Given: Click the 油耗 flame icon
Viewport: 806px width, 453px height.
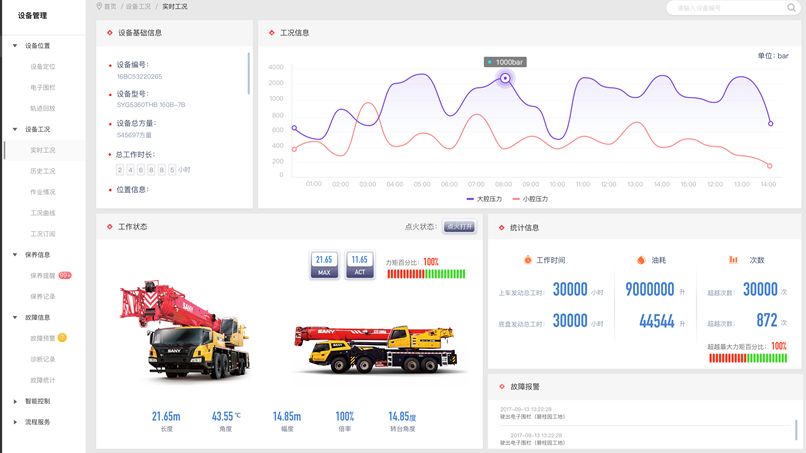Looking at the screenshot, I should tap(642, 260).
